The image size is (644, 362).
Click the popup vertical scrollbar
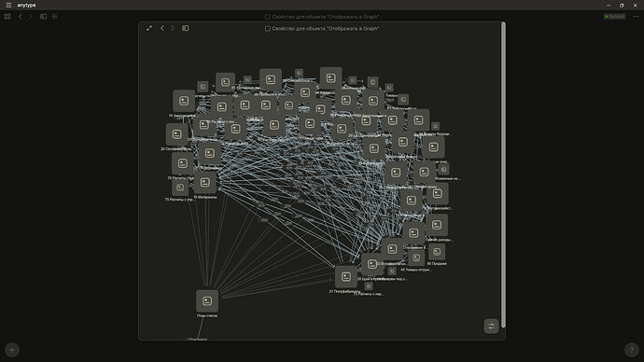[503, 174]
